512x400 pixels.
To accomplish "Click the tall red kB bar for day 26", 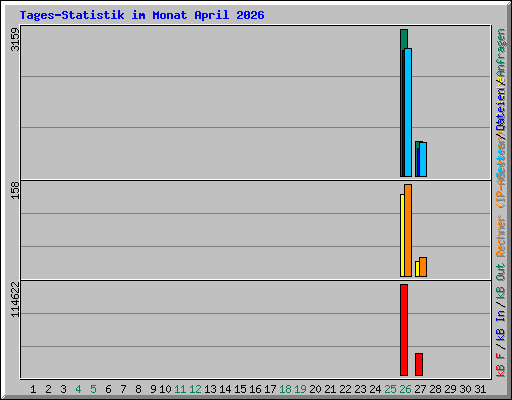I will pyautogui.click(x=404, y=330).
